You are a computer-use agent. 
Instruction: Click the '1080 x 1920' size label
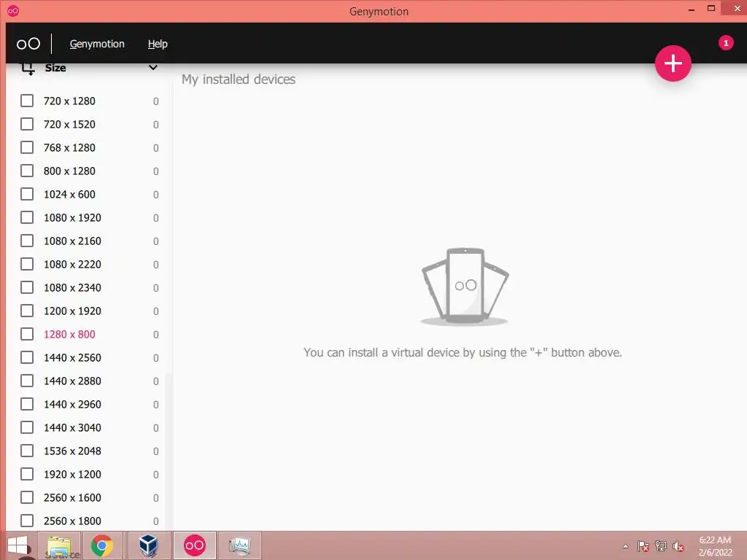pos(72,217)
